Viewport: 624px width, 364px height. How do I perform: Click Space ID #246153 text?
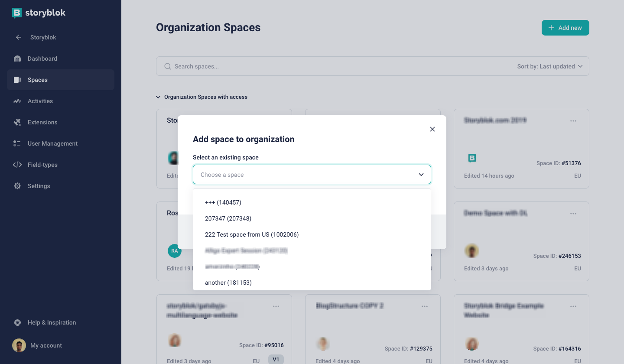coord(557,256)
